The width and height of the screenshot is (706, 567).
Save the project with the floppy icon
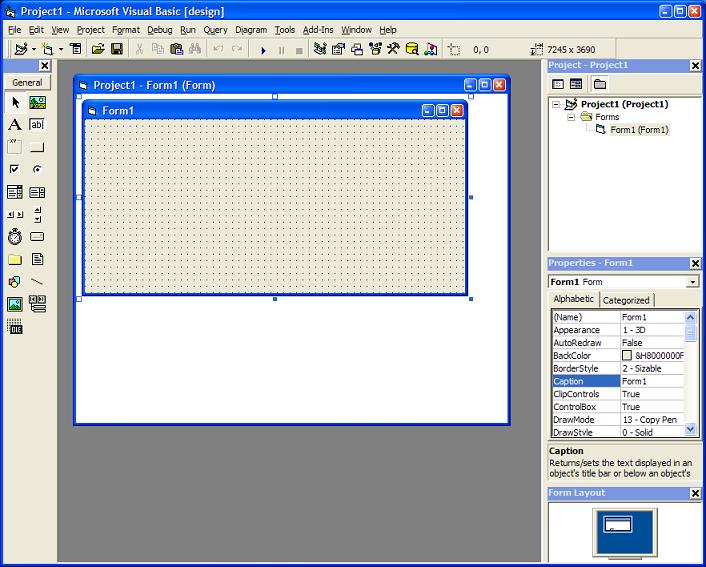pos(117,49)
